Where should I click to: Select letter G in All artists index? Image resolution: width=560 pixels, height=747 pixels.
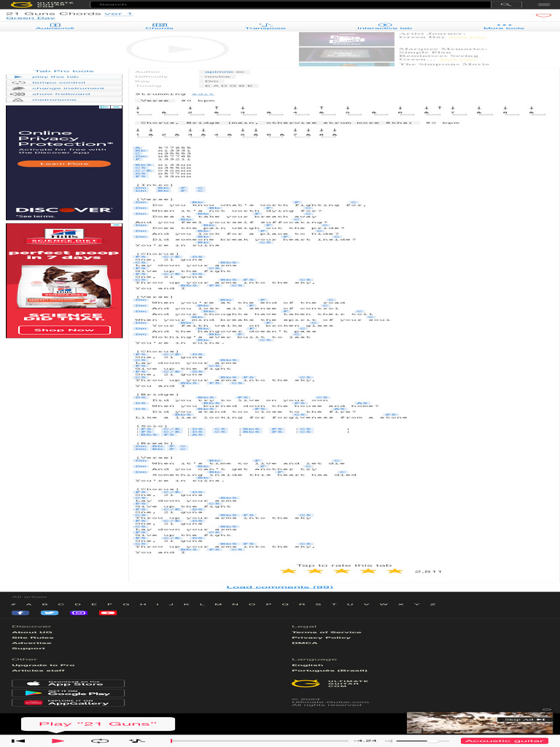(125, 604)
